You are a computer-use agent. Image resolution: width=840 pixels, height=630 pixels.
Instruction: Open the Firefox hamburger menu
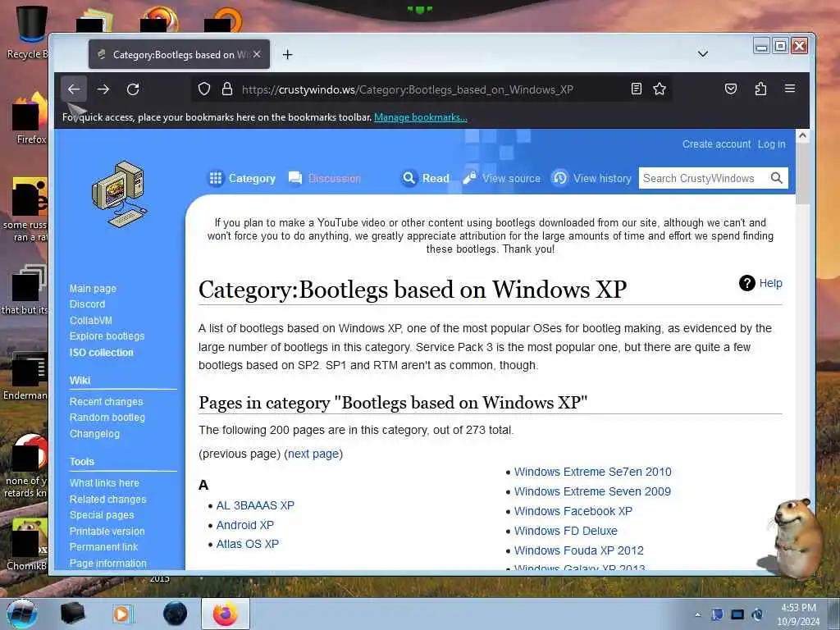coord(790,89)
